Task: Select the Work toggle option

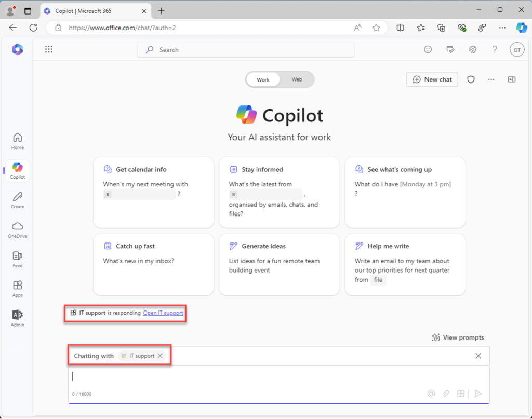Action: [x=263, y=79]
